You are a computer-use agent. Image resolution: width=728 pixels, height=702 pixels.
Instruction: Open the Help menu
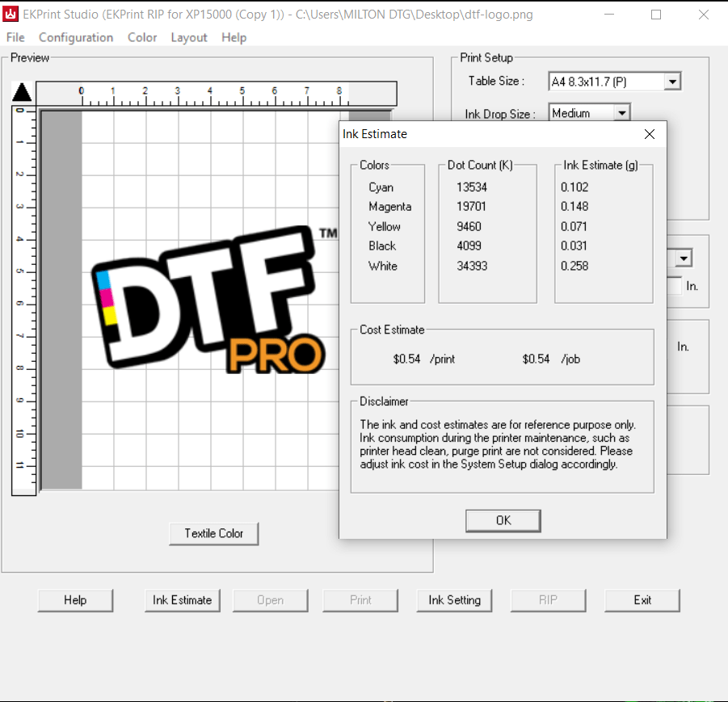[x=234, y=37]
